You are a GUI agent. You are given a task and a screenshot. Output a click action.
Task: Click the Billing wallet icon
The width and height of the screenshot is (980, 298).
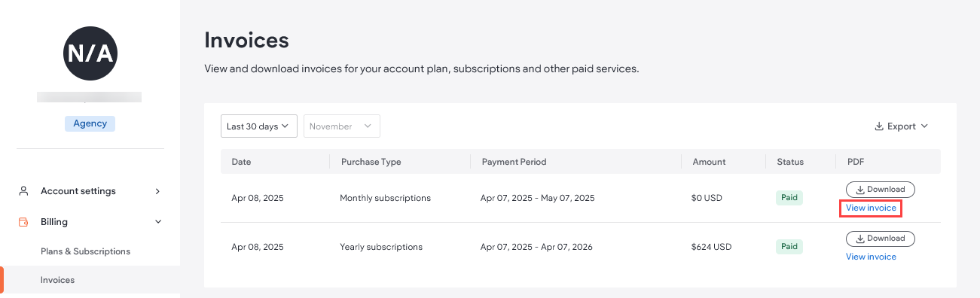point(23,222)
